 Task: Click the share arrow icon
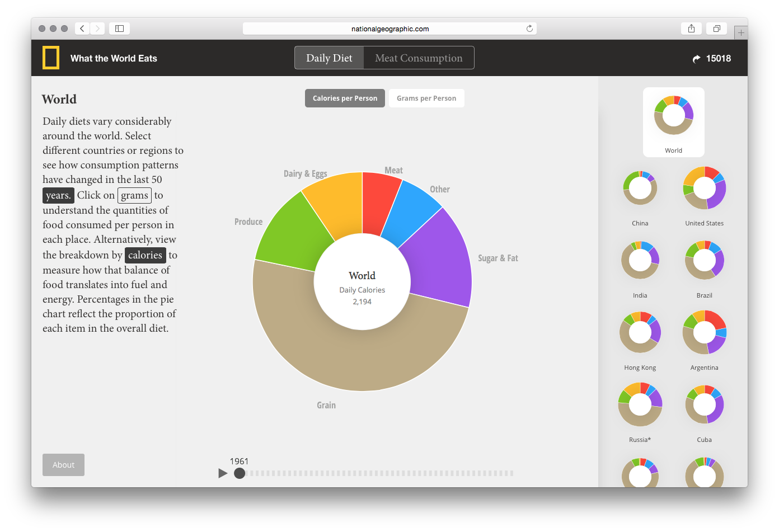(696, 59)
